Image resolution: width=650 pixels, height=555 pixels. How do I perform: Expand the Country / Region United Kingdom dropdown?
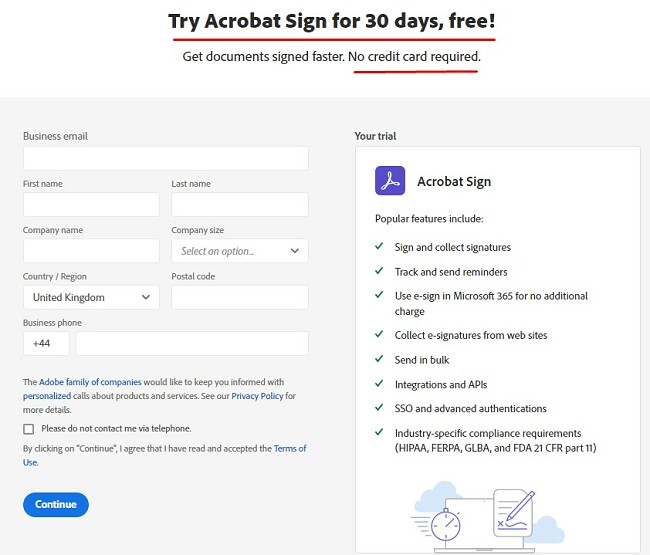[x=91, y=297]
